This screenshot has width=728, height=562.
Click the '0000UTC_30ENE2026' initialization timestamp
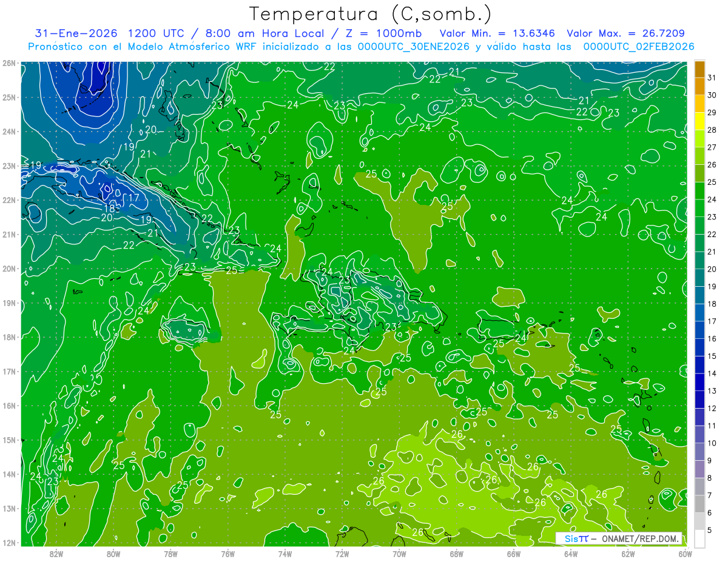point(414,47)
